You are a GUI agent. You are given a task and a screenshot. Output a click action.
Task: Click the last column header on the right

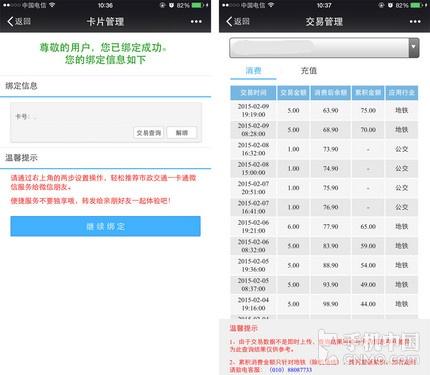pyautogui.click(x=402, y=93)
